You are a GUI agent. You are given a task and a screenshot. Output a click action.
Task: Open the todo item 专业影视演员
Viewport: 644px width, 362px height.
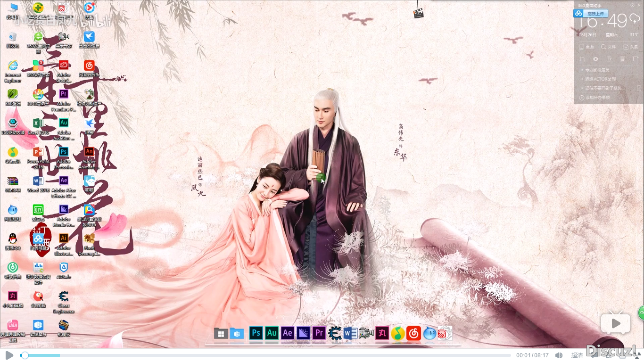(x=597, y=70)
